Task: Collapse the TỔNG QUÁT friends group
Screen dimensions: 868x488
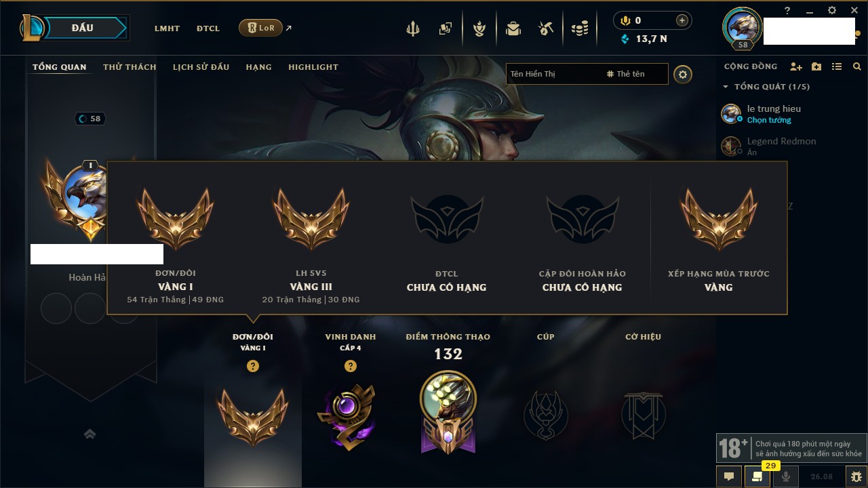Action: [766, 87]
